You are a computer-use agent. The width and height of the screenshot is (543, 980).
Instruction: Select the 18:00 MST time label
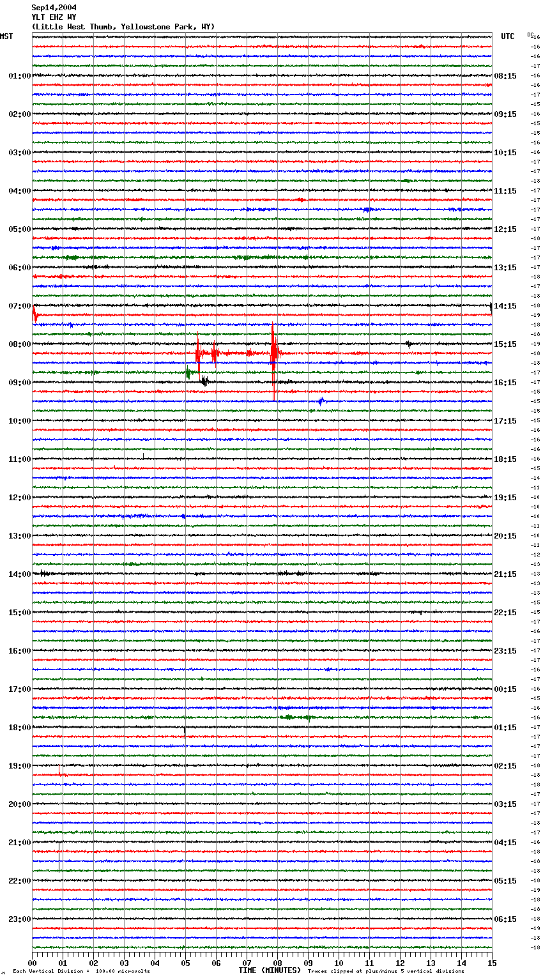(20, 728)
